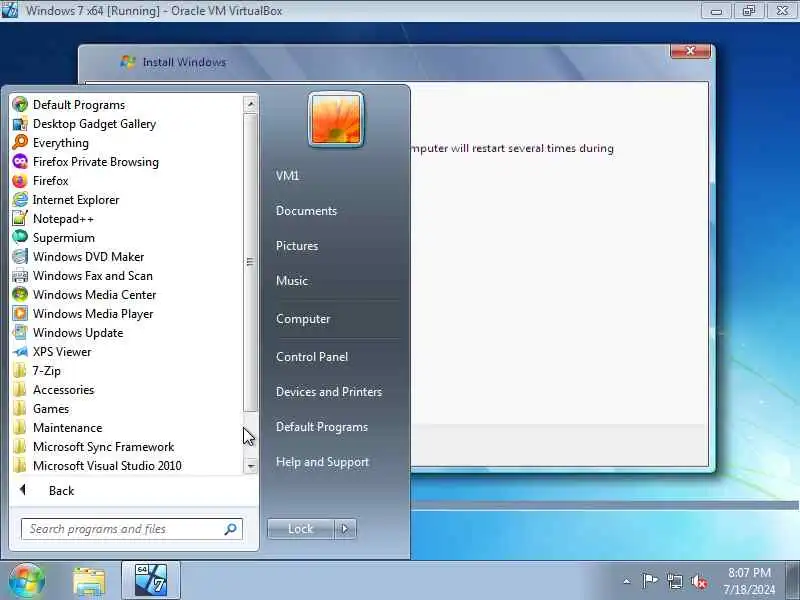The image size is (800, 600).
Task: Close the Install Windows dialog
Action: click(690, 51)
